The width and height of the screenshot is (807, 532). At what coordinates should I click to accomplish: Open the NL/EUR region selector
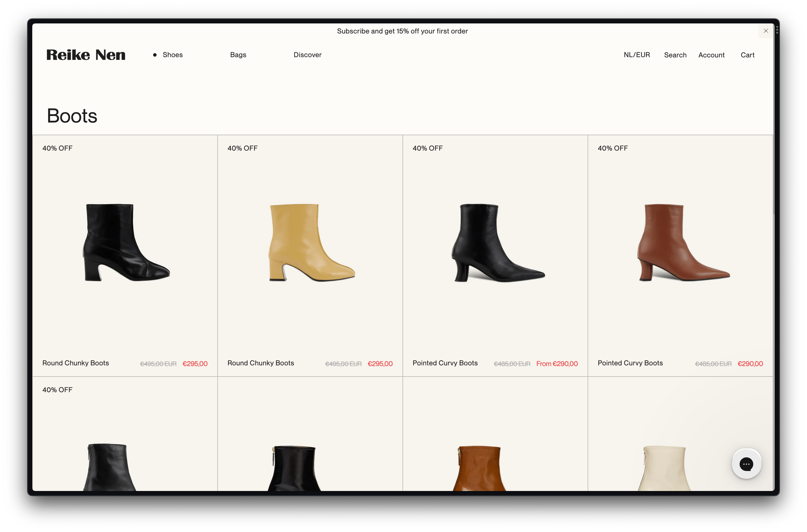point(637,55)
